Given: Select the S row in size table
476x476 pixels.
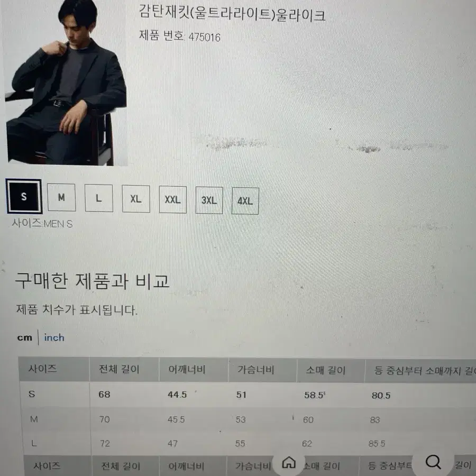Looking at the screenshot, I should point(248,395).
